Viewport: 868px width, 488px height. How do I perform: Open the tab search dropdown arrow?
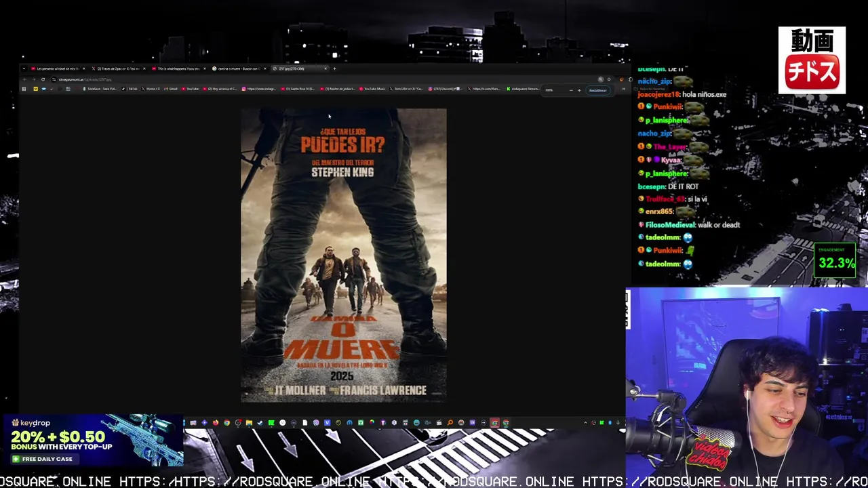tap(24, 68)
